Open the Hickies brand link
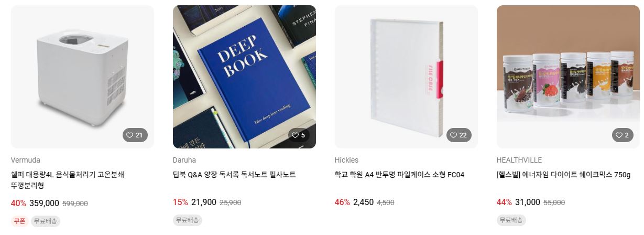Screen dimensions: 644x235 point(347,160)
